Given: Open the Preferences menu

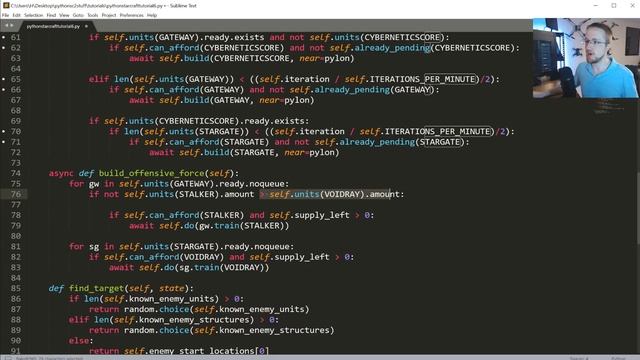Looking at the screenshot, I should pos(131,15).
